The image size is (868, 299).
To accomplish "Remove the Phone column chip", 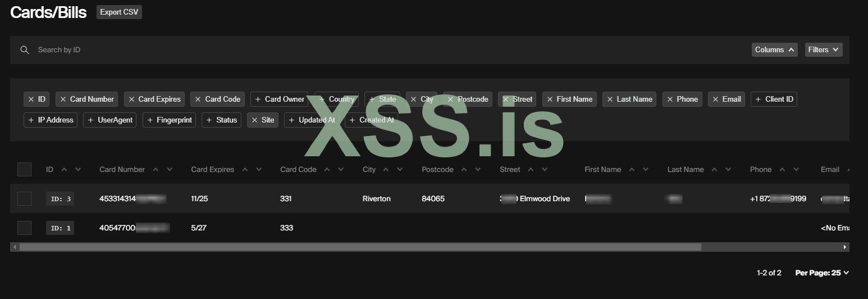I will 682,99.
